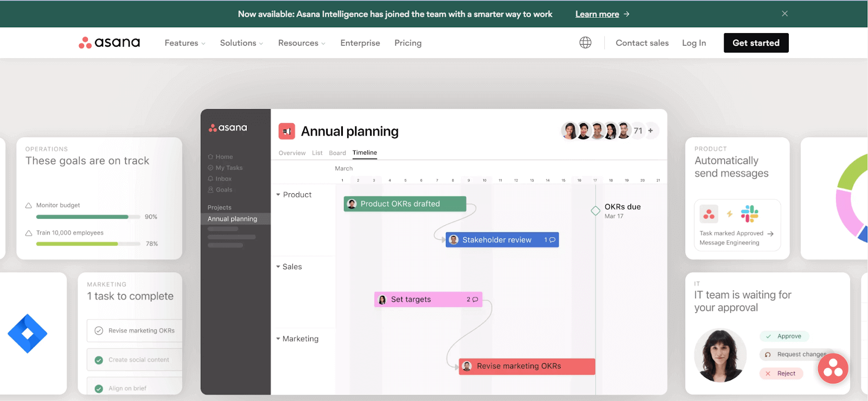Click the woman's portrait in IT card
The height and width of the screenshot is (401, 868).
click(720, 355)
